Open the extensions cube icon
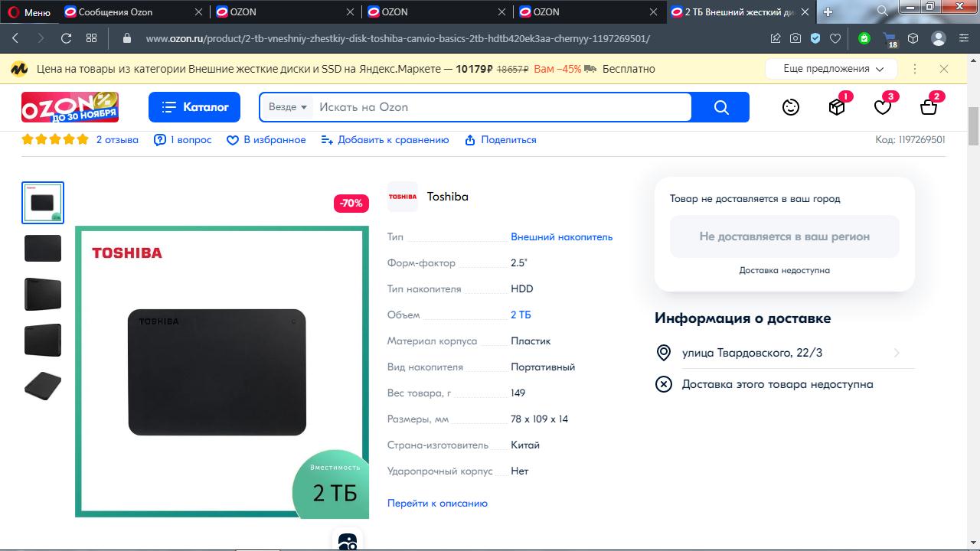 coord(913,38)
